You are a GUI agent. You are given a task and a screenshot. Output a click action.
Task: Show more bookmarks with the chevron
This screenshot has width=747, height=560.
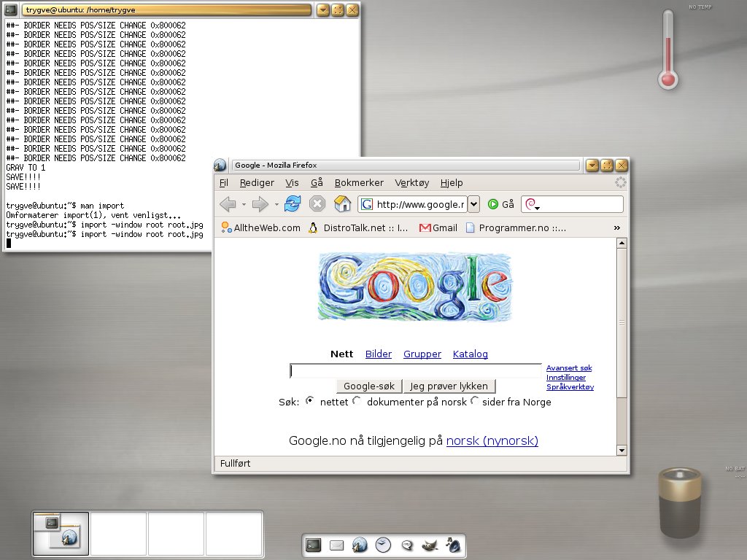click(x=617, y=228)
